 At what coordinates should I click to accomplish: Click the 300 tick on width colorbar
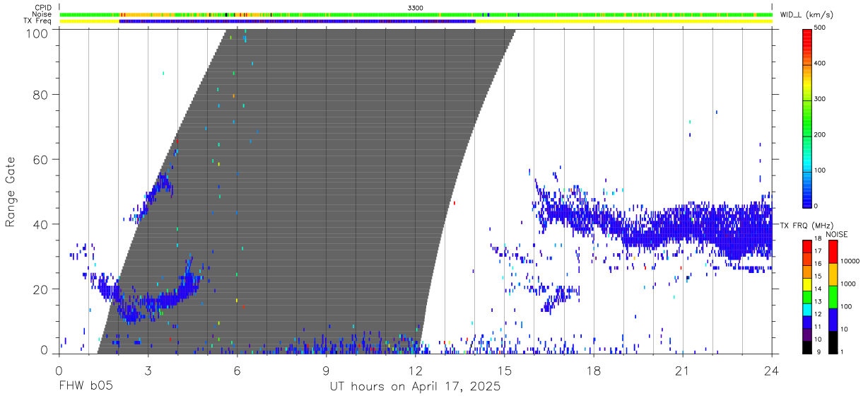[x=821, y=99]
